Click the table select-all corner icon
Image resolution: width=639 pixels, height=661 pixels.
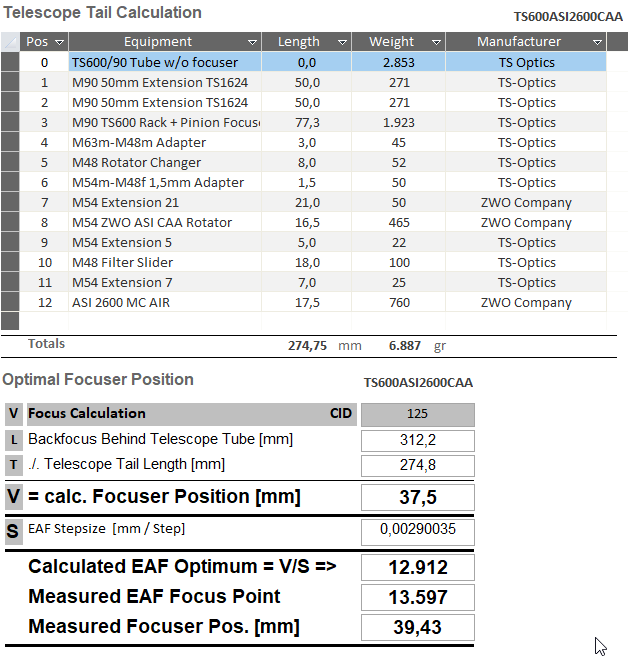coord(10,42)
